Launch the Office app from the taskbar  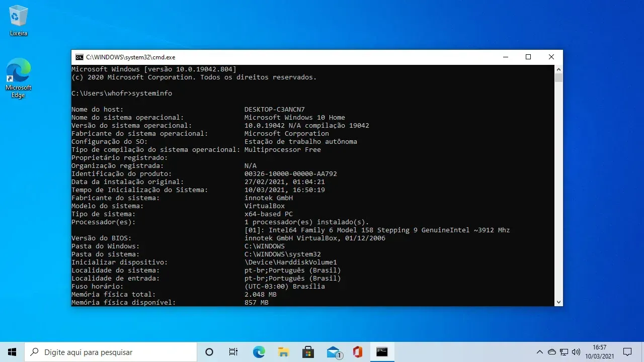[358, 352]
